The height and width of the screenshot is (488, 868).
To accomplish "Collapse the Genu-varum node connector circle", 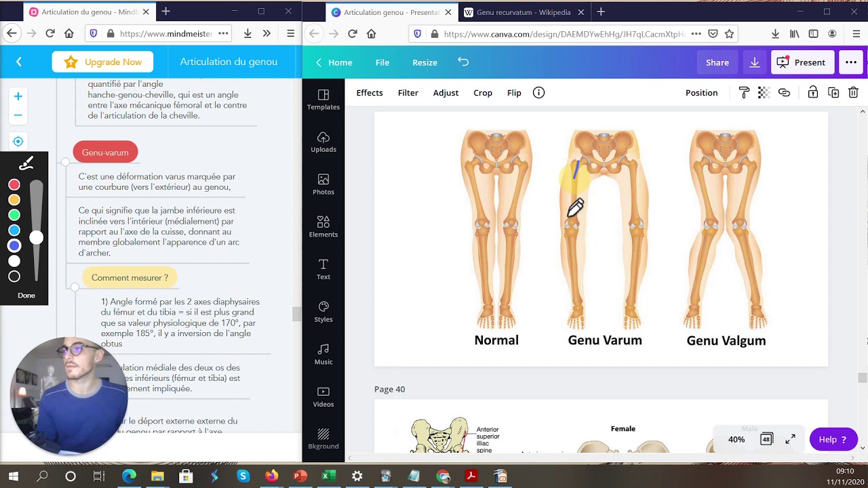I will tap(65, 162).
